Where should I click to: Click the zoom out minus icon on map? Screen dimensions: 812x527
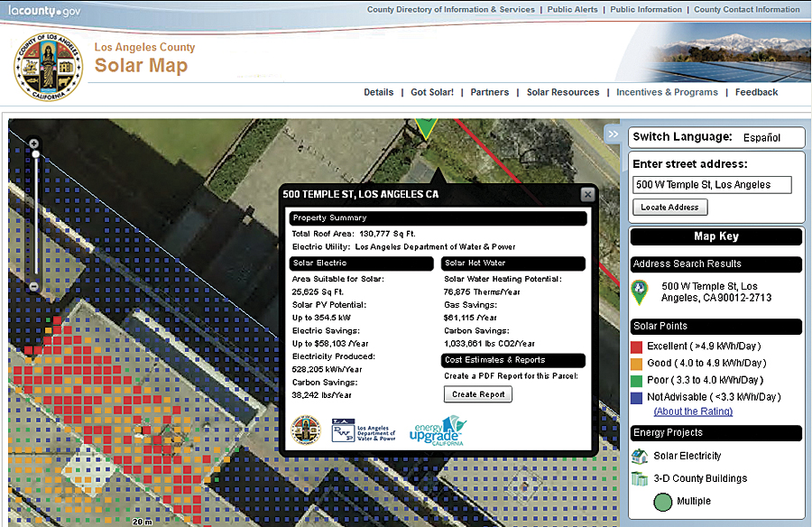coord(33,286)
